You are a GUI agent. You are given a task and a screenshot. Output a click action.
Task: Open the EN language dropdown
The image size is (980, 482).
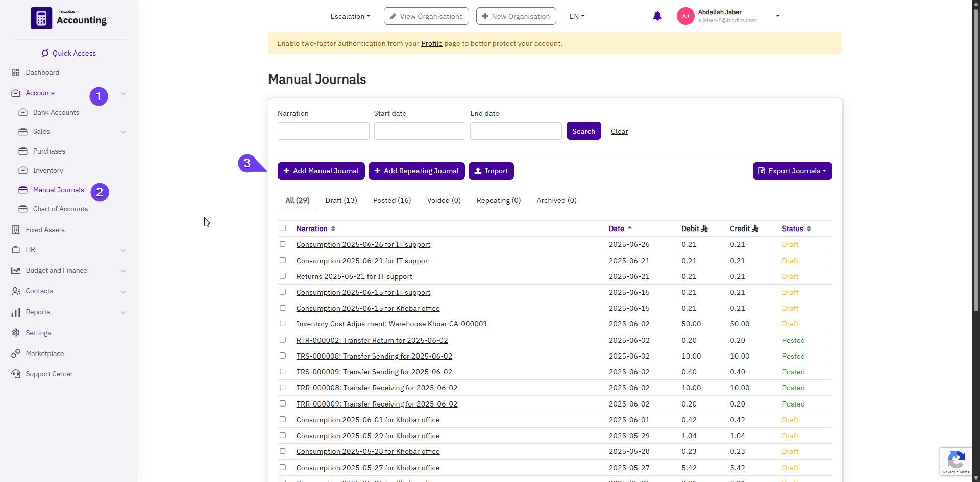[576, 16]
